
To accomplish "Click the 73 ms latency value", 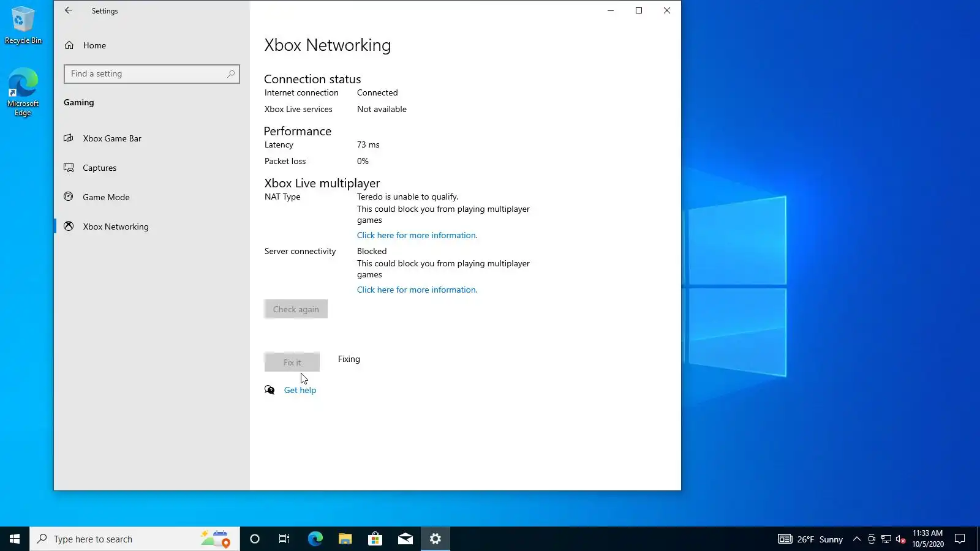I will (368, 144).
